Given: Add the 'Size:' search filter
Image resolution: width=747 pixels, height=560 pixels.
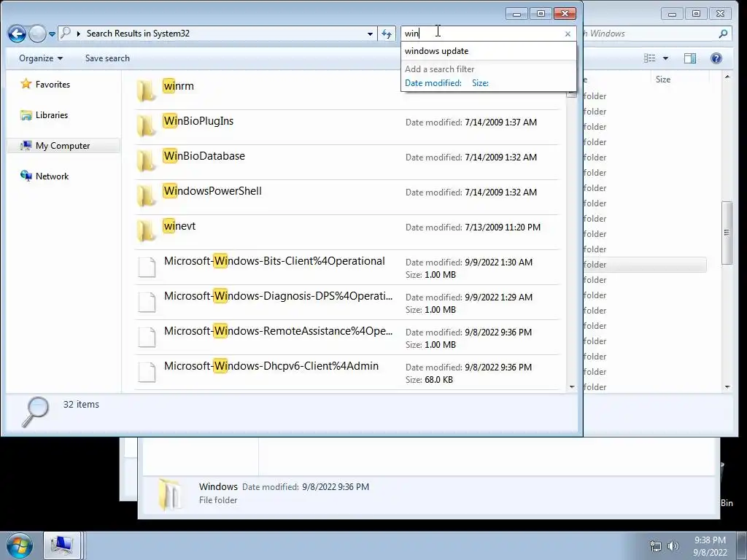Looking at the screenshot, I should click(480, 83).
